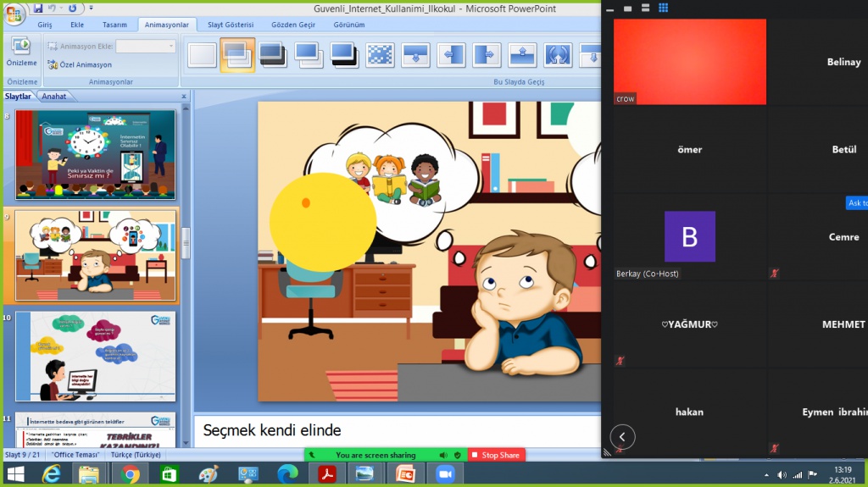
Task: Select the highlighted fade transition thumbnail
Action: point(237,55)
